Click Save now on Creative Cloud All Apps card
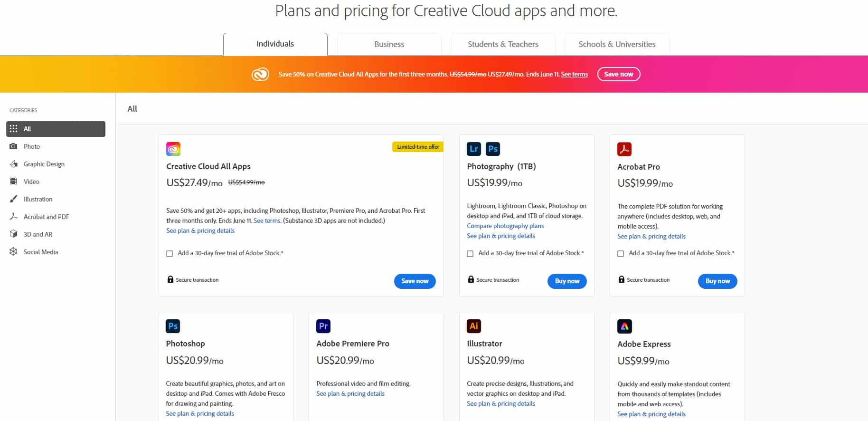Screen dimensions: 868x421 pyautogui.click(x=415, y=281)
